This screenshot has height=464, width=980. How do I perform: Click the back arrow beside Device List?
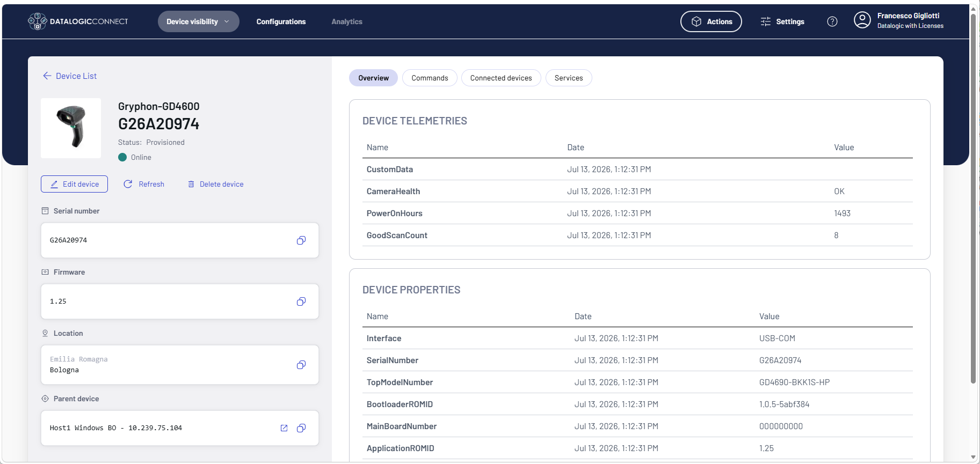[47, 76]
